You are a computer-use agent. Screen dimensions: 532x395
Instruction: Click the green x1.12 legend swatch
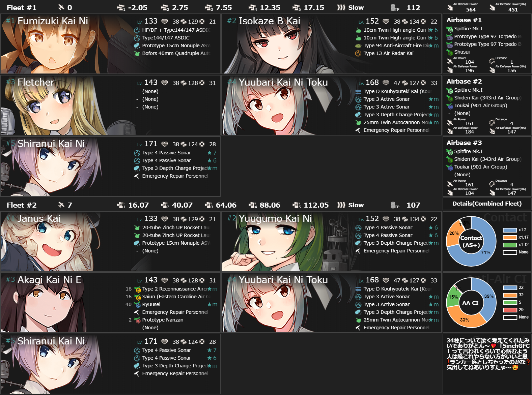(510, 245)
